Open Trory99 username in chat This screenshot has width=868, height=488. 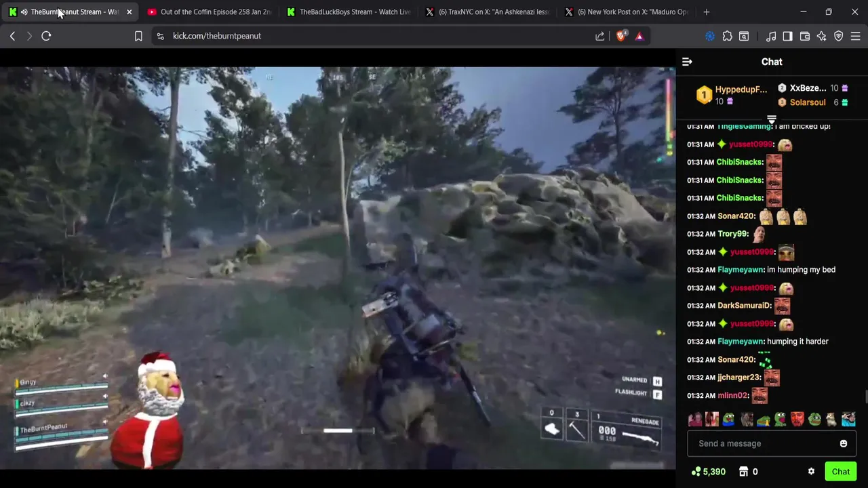point(732,234)
